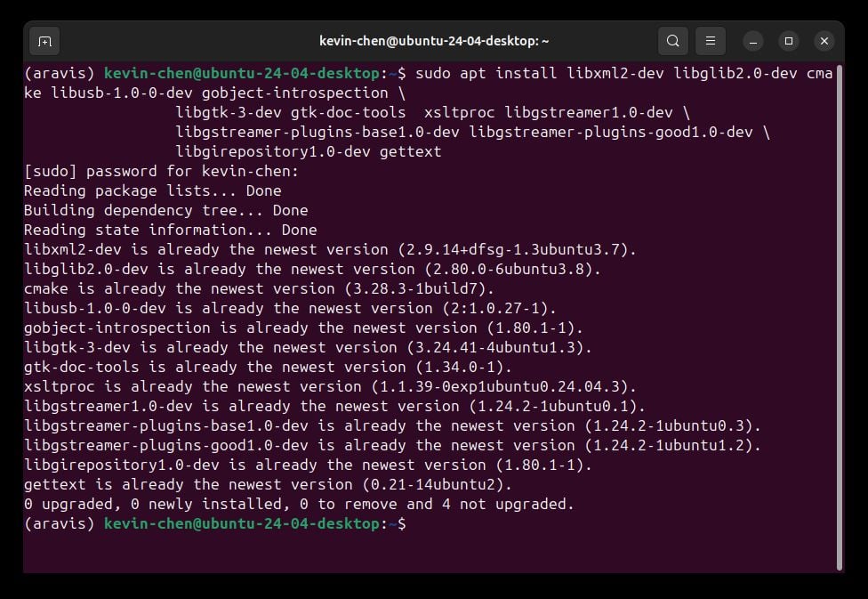
Task: Click 'Reading state information... Done' line
Action: tap(170, 230)
